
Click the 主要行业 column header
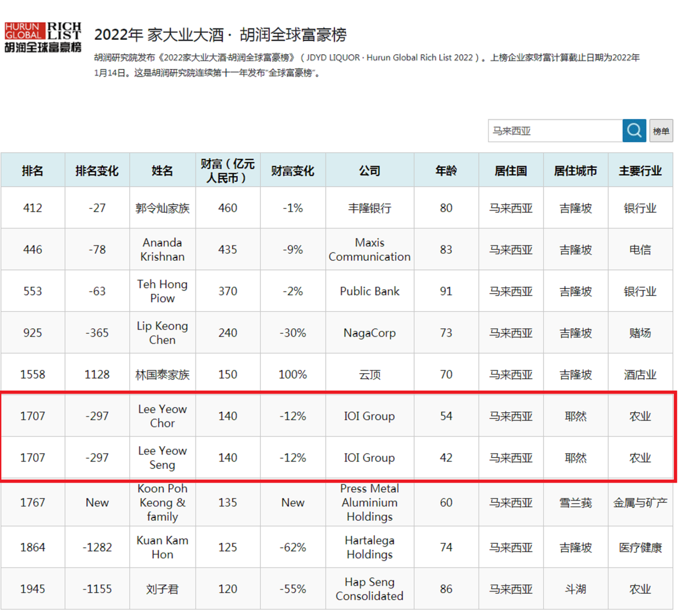pyautogui.click(x=641, y=171)
